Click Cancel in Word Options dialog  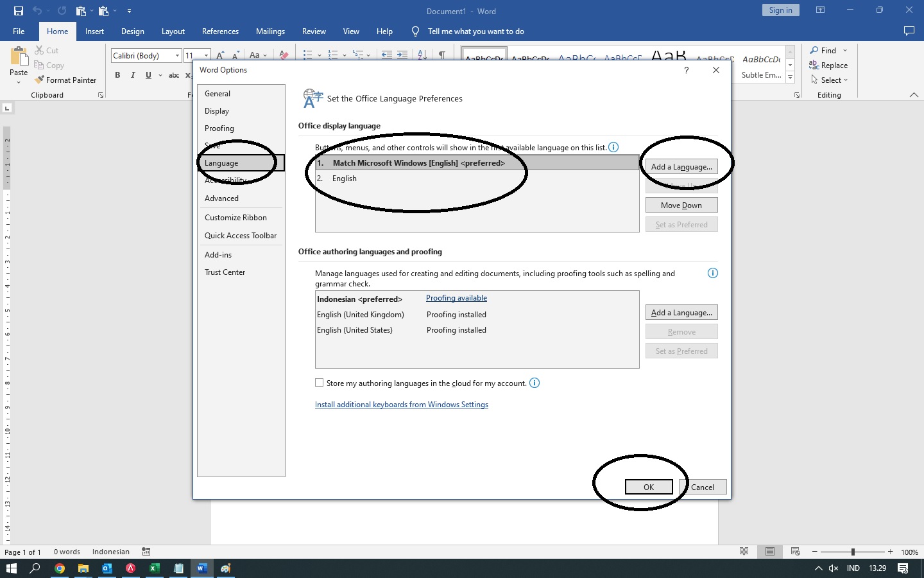[703, 487]
